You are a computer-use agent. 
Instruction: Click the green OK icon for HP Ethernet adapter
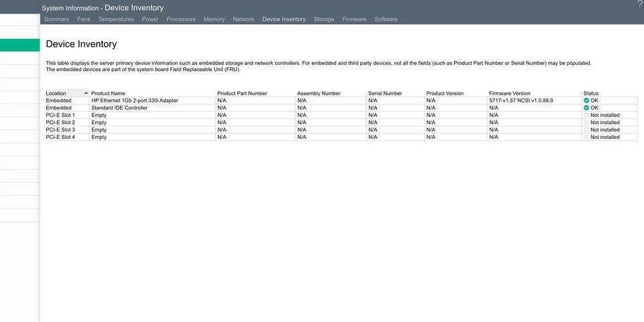[x=586, y=101]
